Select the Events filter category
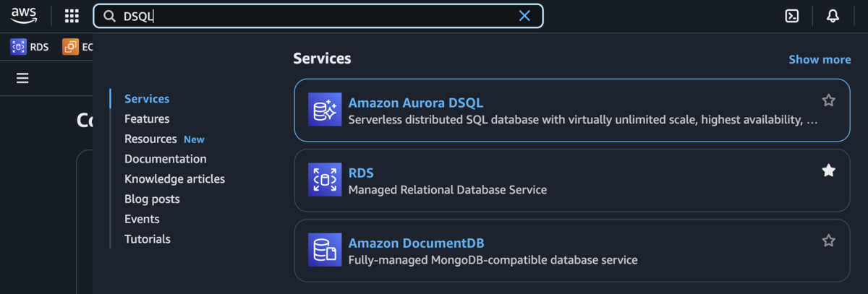The height and width of the screenshot is (294, 868). click(142, 219)
